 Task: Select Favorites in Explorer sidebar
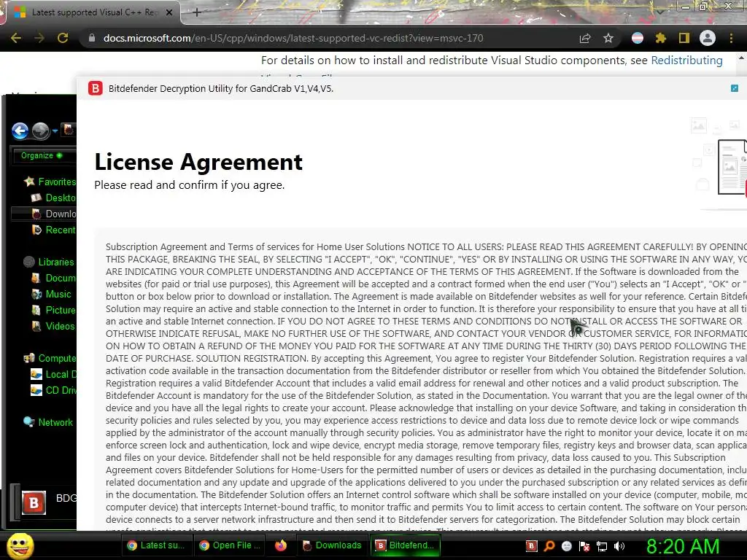click(x=50, y=182)
